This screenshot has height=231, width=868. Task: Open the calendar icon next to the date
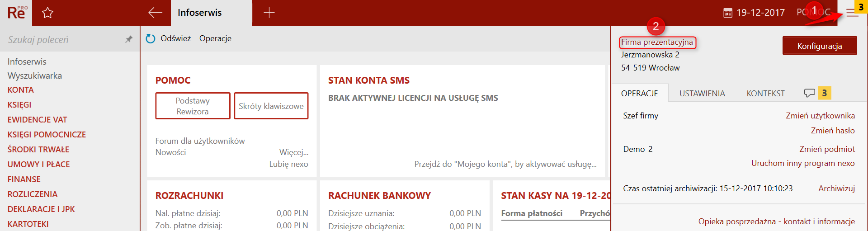(x=728, y=13)
